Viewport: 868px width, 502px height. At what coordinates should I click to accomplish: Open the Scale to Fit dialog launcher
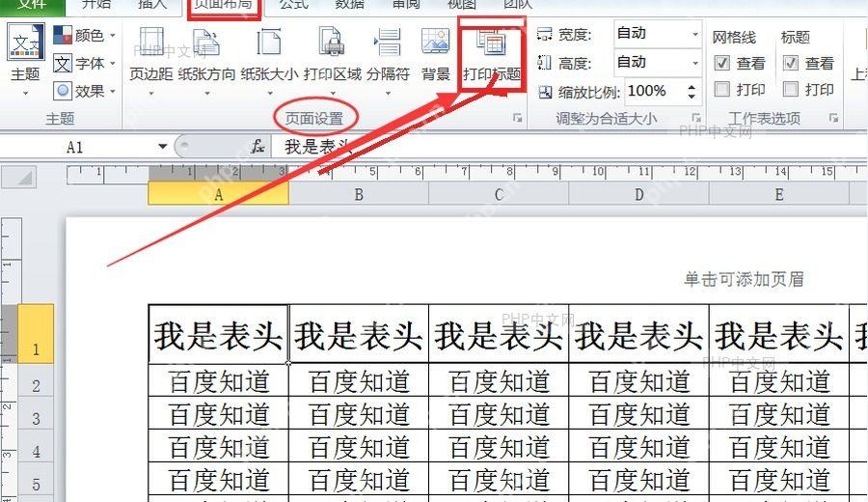(x=696, y=118)
